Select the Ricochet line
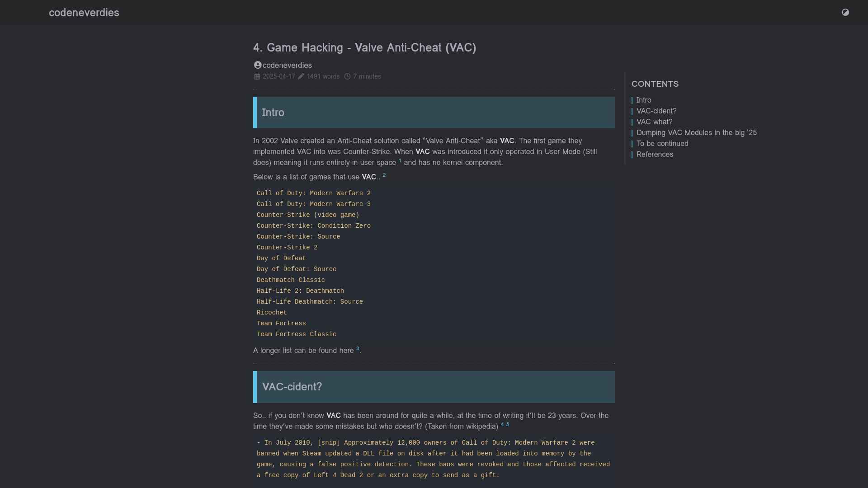 pos(272,313)
